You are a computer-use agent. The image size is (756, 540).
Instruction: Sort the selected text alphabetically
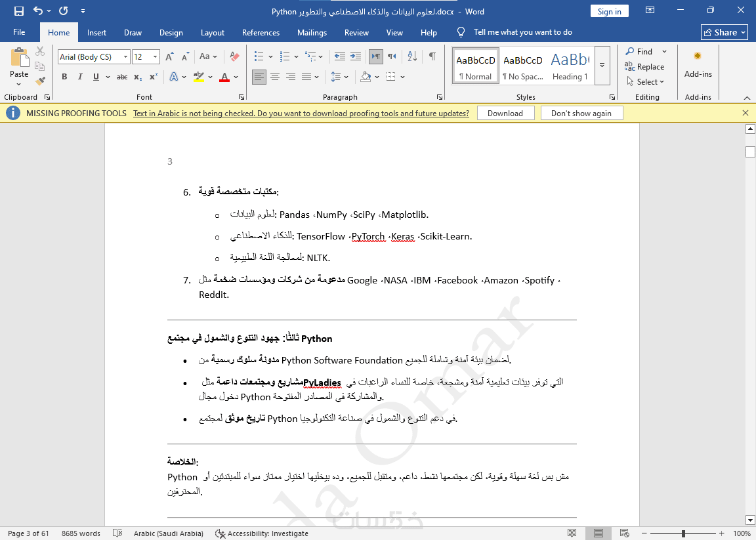click(412, 56)
